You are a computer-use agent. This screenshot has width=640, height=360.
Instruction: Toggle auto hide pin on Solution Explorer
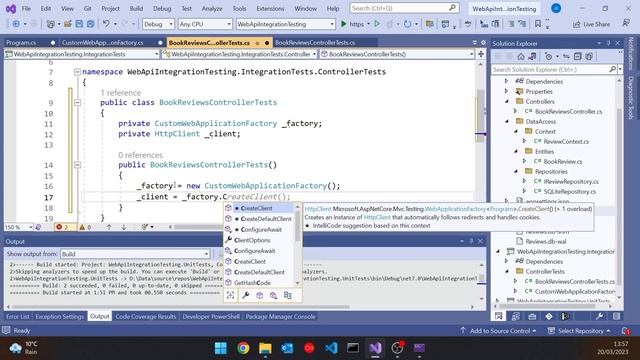(x=608, y=43)
